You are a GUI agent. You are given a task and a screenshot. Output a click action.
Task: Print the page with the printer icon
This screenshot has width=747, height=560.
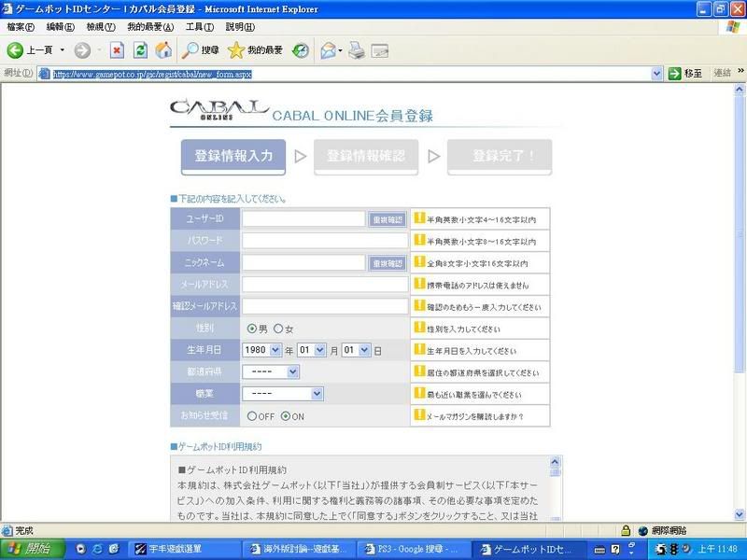(357, 50)
